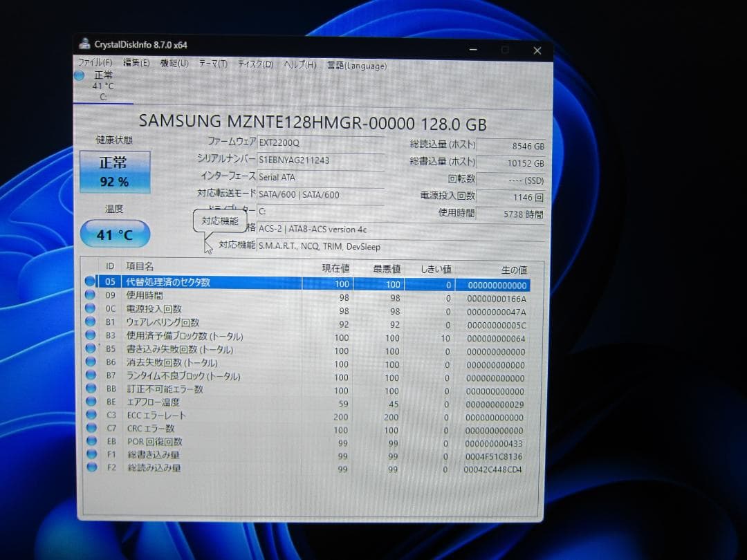Click raw value 00000000166A

tap(497, 299)
